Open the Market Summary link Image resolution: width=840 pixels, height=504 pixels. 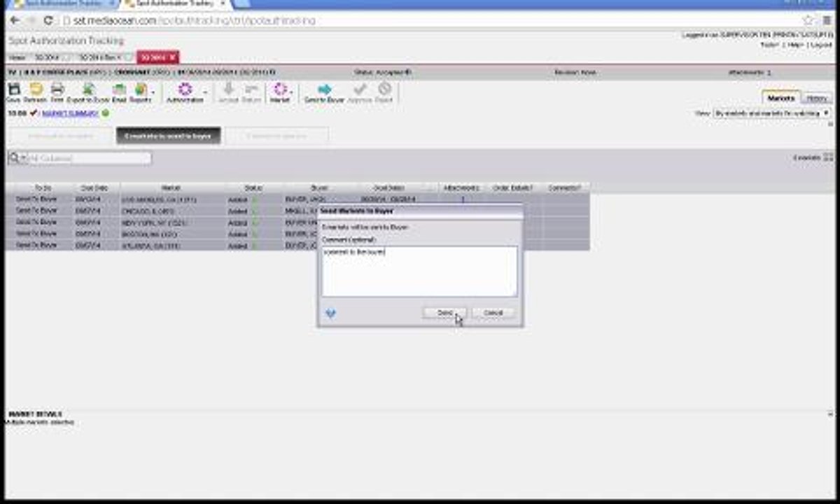click(70, 113)
